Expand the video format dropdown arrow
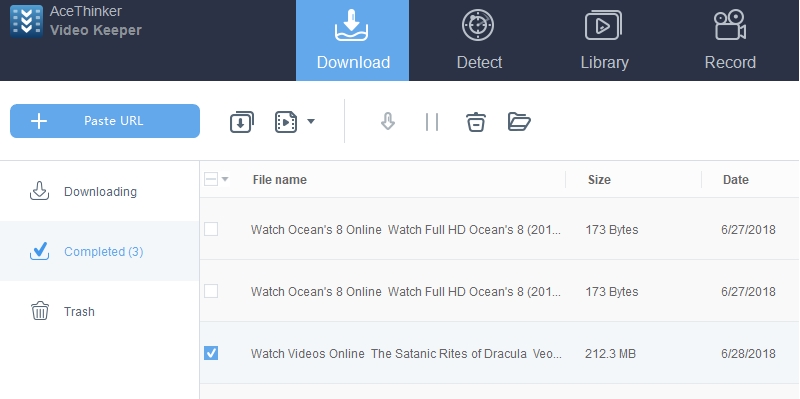The image size is (800, 399). (311, 121)
